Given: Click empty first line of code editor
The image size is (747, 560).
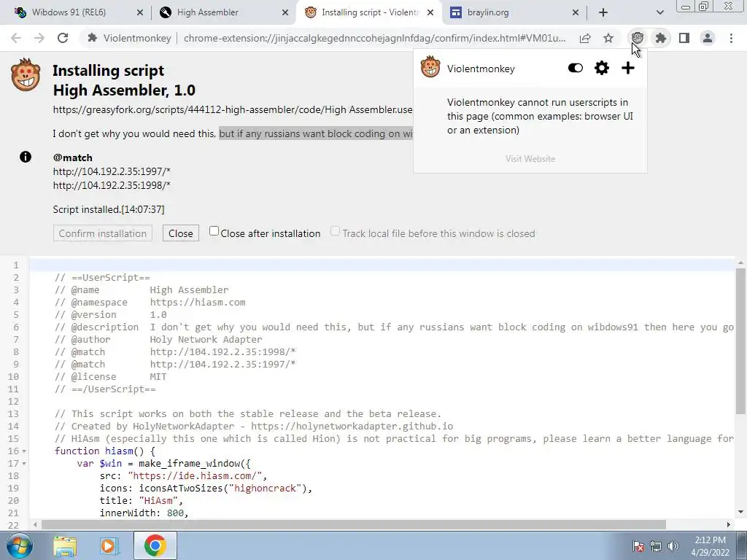Looking at the screenshot, I should point(382,265).
